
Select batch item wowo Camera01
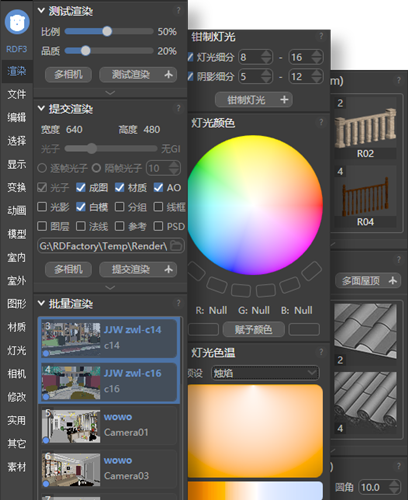[108, 425]
